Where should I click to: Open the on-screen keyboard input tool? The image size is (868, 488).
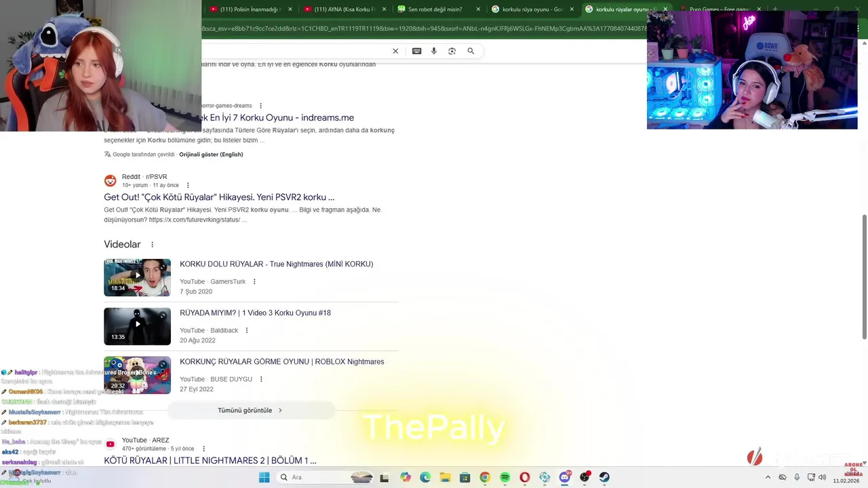point(416,51)
